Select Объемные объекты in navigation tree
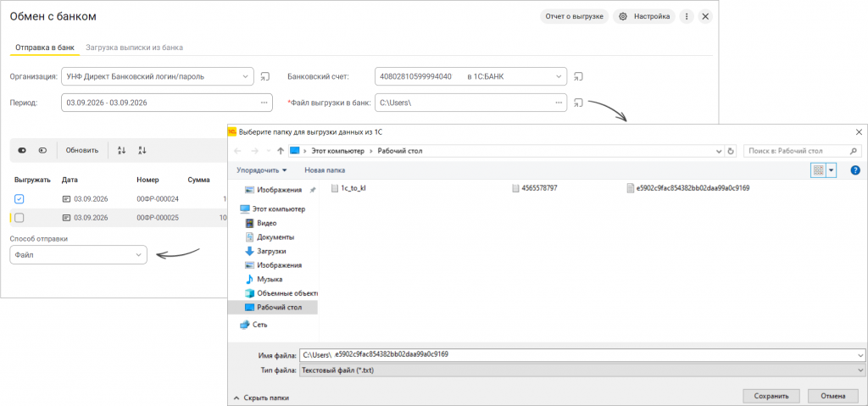 (280, 292)
